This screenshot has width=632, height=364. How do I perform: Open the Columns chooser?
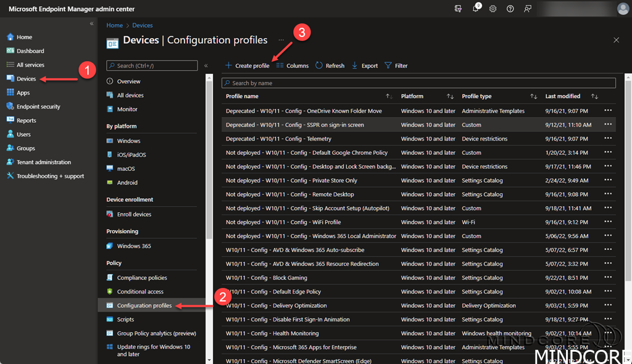point(292,65)
